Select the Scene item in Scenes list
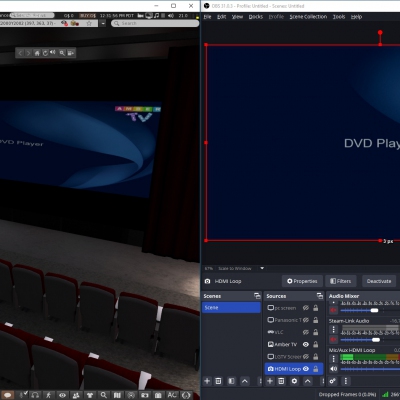 (231, 307)
